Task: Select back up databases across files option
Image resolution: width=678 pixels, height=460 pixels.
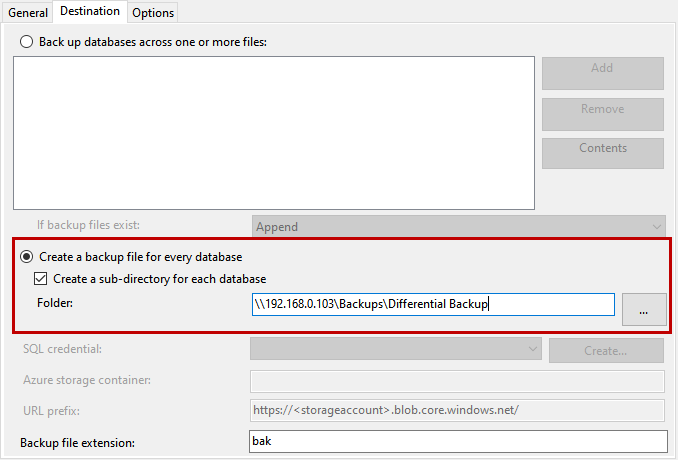Action: coord(27,42)
